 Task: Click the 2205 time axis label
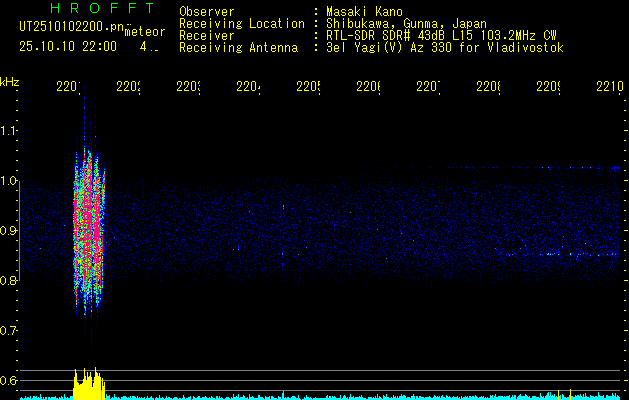click(308, 87)
